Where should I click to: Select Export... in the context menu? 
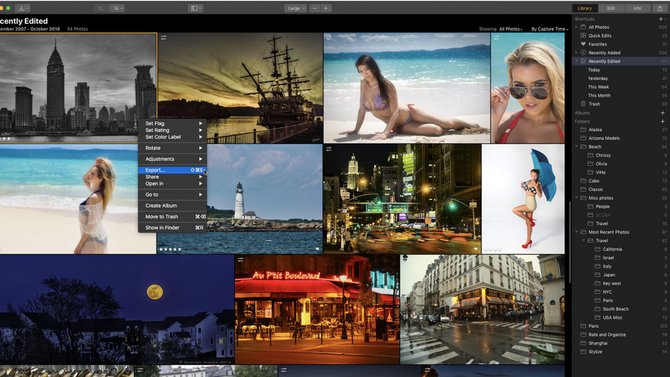[x=173, y=170]
